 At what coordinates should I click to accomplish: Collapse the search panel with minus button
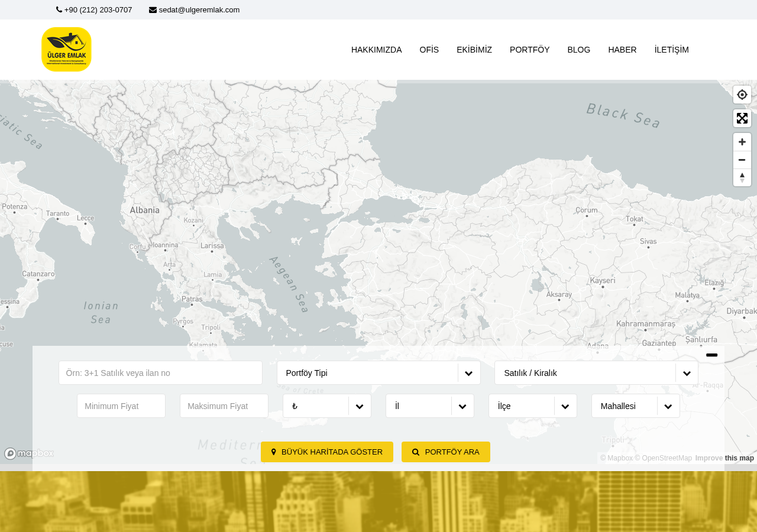coord(712,355)
